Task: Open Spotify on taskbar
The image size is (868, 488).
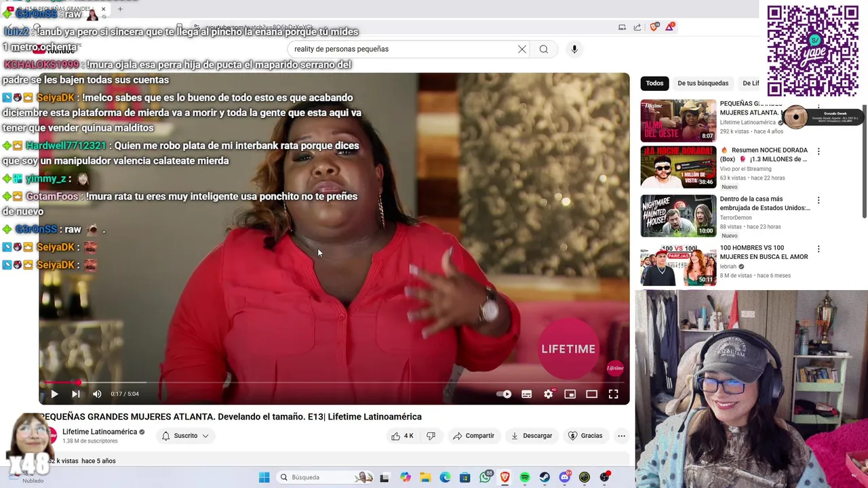Action: click(525, 477)
